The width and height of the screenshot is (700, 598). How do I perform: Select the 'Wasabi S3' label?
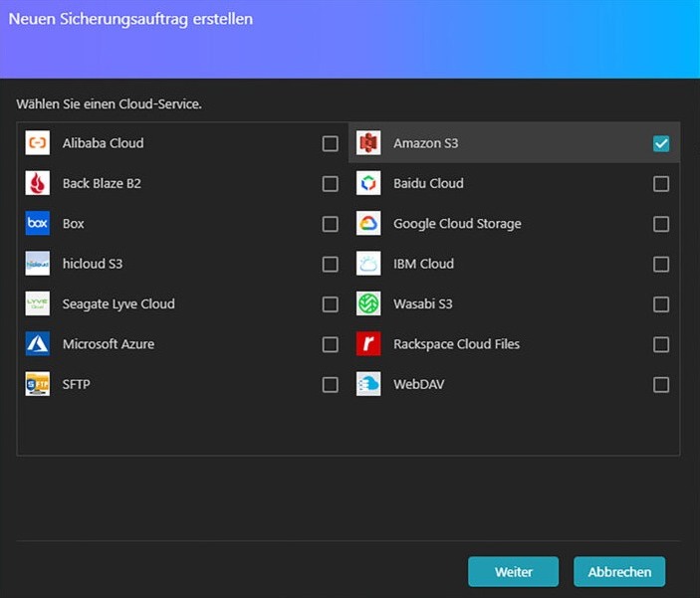(423, 303)
